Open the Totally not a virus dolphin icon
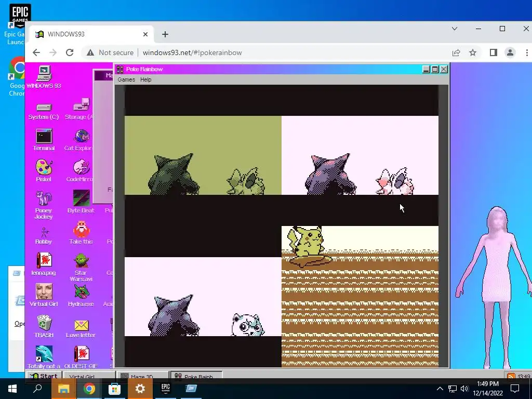The image size is (532, 399). tap(44, 357)
